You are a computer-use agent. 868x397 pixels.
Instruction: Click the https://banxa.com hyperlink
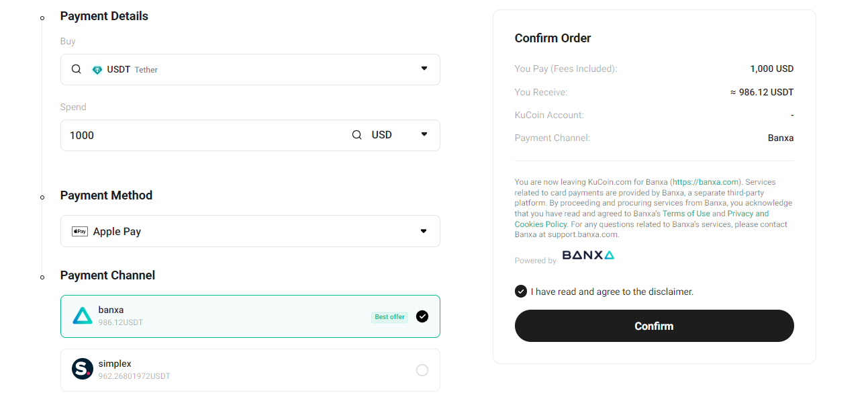704,181
